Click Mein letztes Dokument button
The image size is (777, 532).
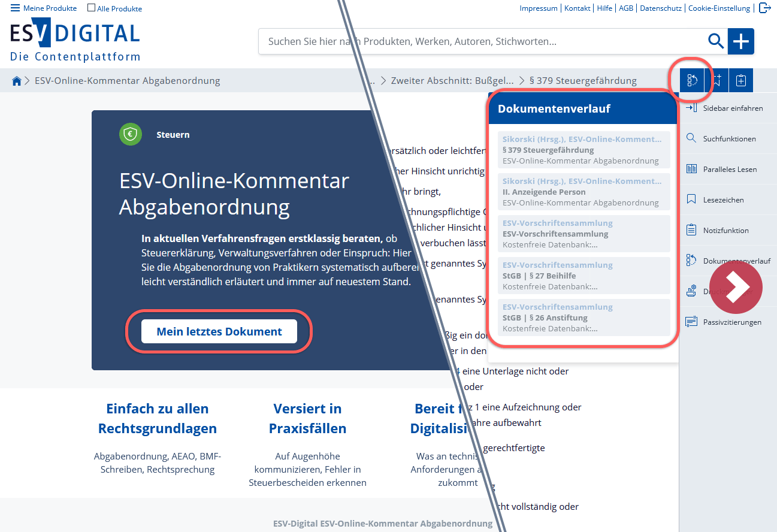219,331
